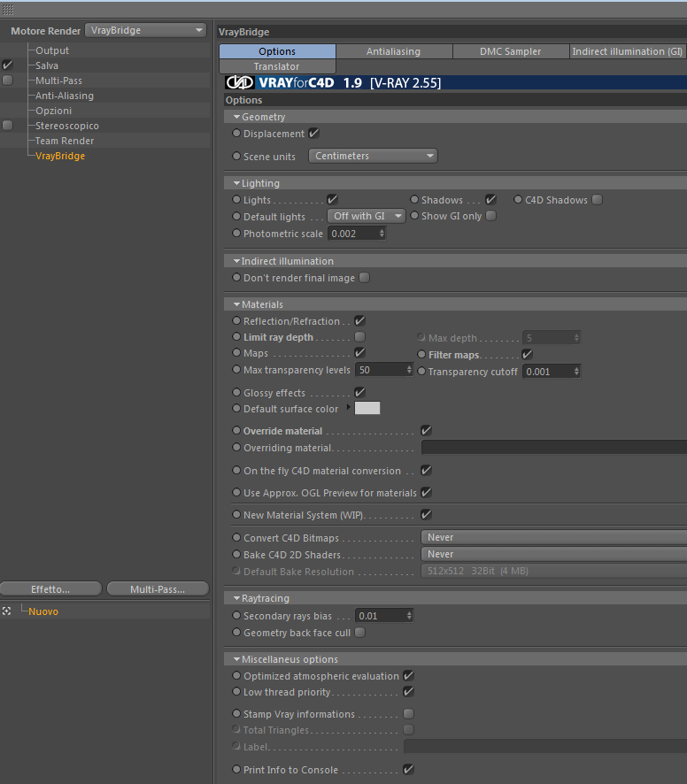687x784 pixels.
Task: Toggle Displacement checkbox
Action: point(313,133)
